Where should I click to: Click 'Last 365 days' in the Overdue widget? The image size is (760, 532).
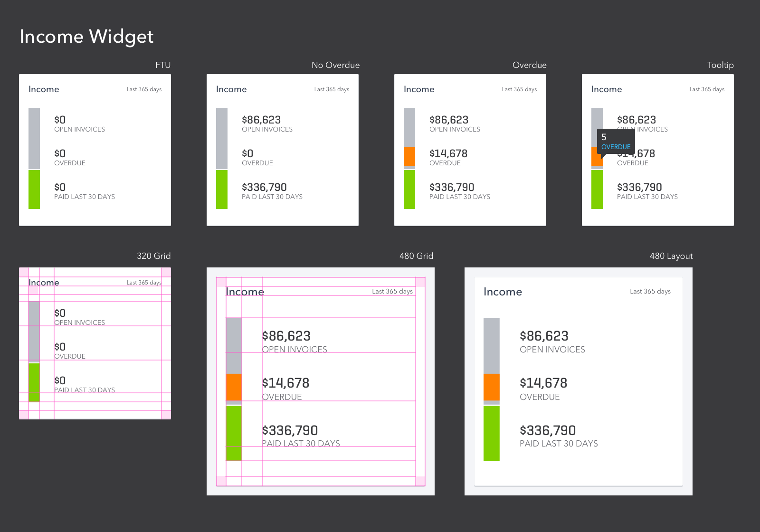click(519, 89)
